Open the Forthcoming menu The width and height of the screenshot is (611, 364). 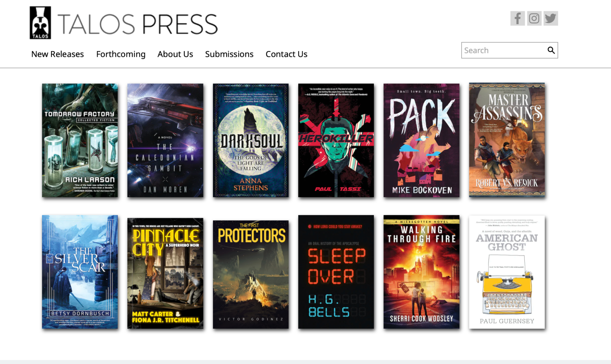coord(121,54)
